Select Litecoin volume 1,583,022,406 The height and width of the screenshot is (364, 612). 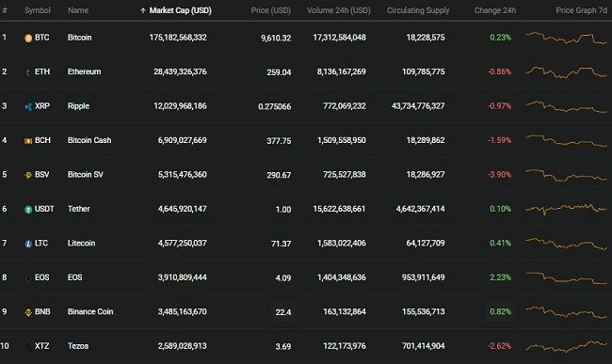coord(342,244)
